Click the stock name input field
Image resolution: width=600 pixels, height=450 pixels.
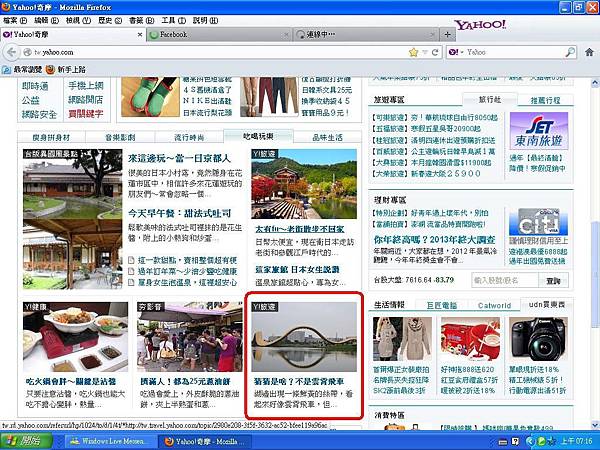coord(505,280)
